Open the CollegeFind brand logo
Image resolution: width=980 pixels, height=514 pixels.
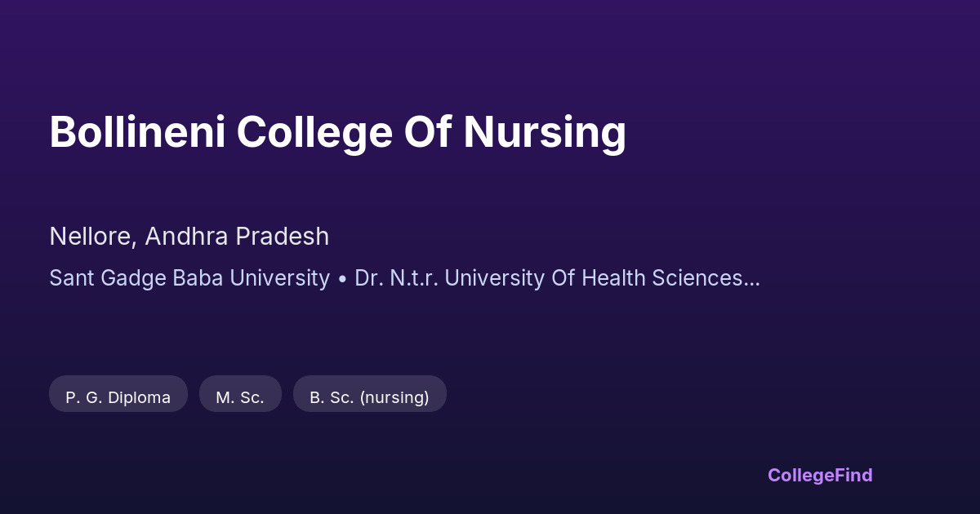pos(819,475)
